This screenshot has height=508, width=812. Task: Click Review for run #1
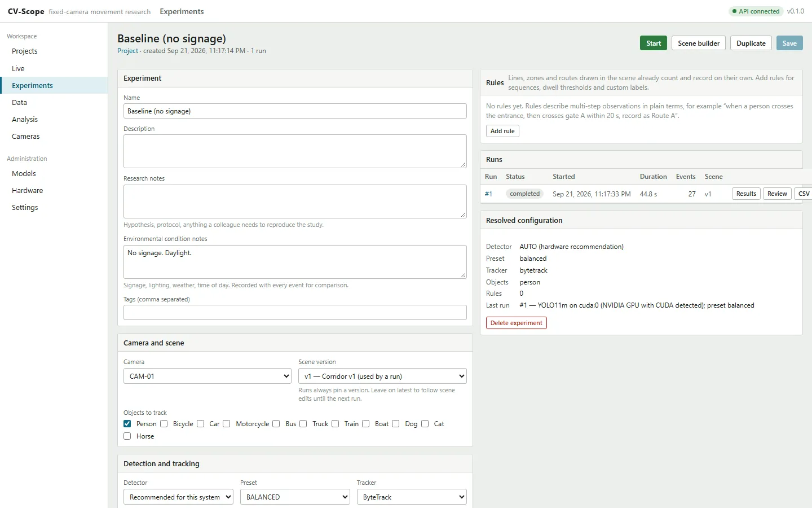coord(777,194)
